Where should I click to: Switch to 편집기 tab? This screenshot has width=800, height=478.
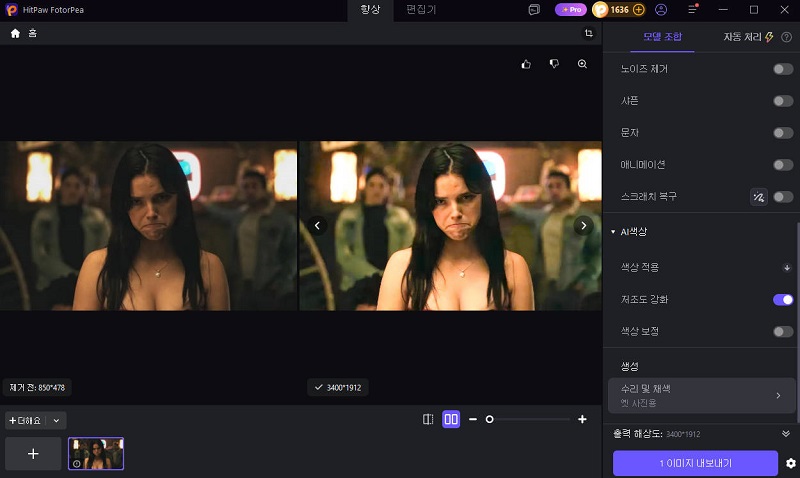421,10
